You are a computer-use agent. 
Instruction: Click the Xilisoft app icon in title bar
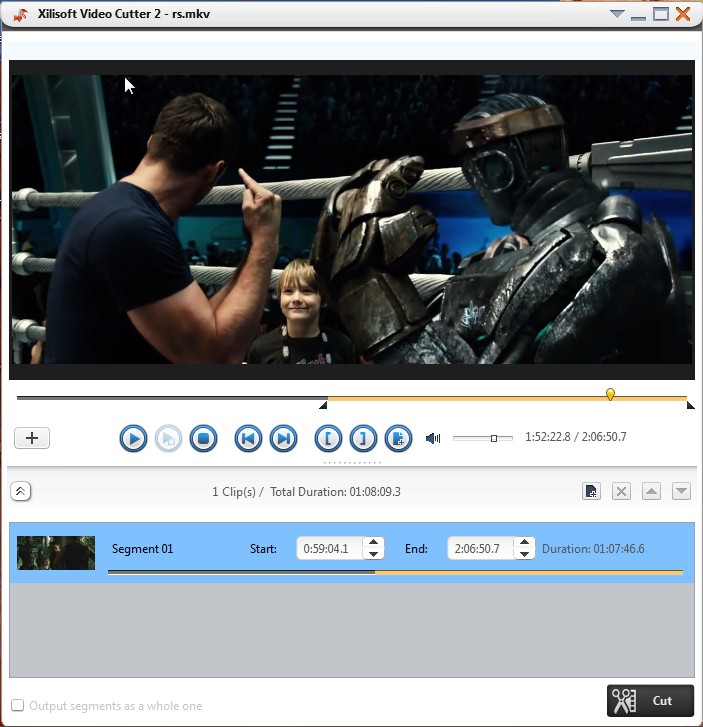[x=20, y=15]
